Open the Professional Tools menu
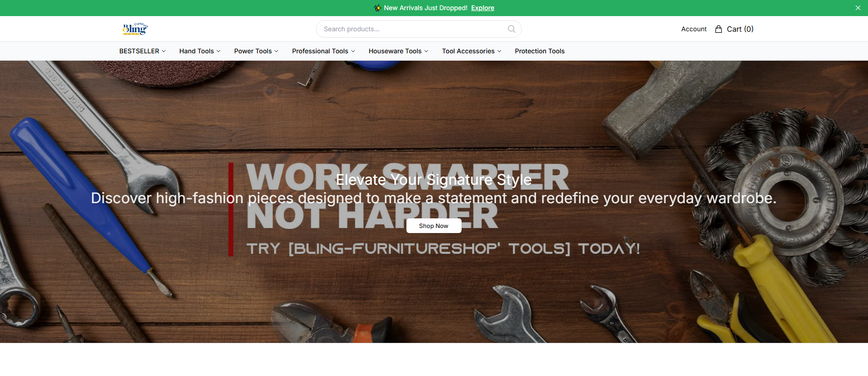Image resolution: width=868 pixels, height=376 pixels. pos(323,51)
